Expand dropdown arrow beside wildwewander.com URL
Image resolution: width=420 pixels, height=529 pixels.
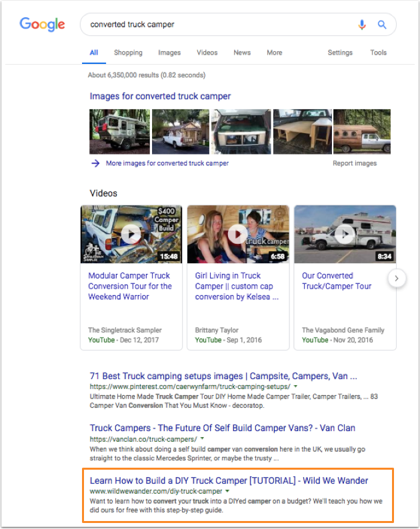tap(227, 491)
